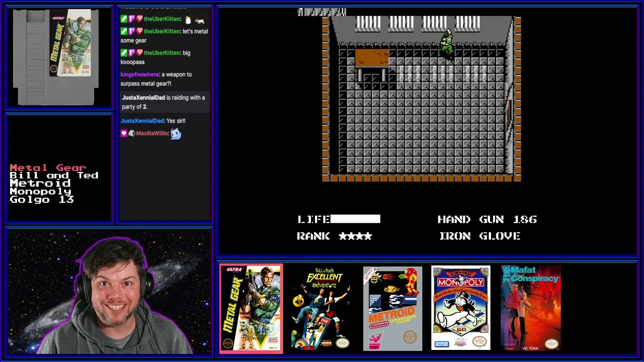The width and height of the screenshot is (644, 362).
Task: Open the Mafat Conspiracy box art thumbnail
Action: pos(531,308)
